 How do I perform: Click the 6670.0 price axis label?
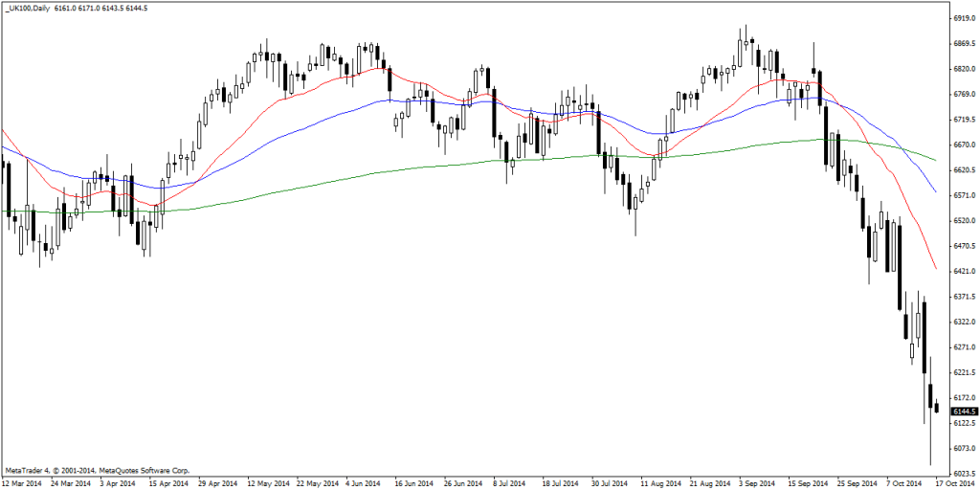961,145
